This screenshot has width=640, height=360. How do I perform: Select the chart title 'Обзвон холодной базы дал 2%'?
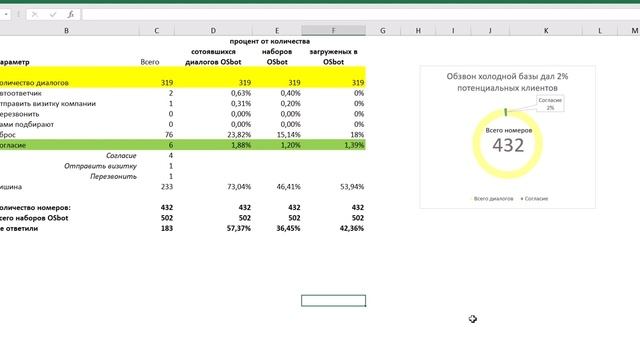[507, 76]
